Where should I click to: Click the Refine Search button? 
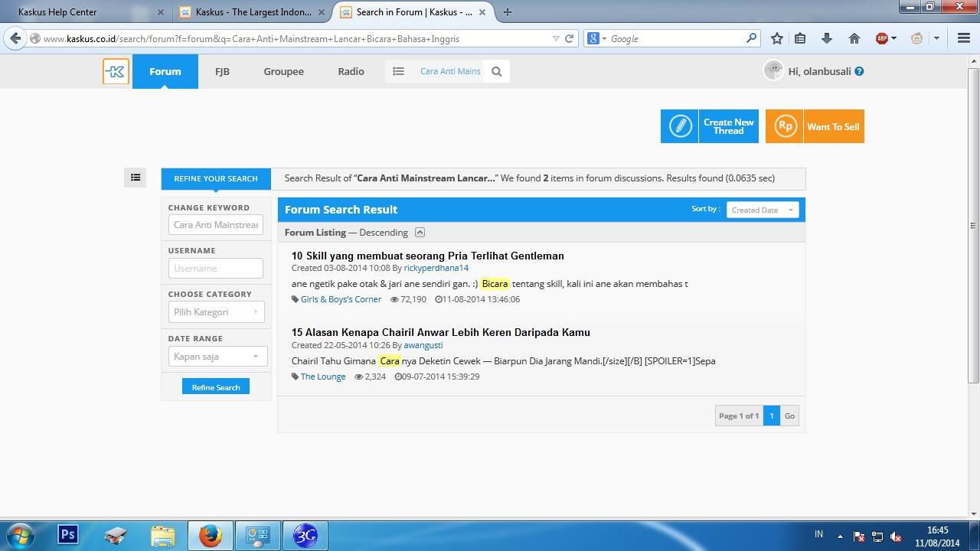point(216,387)
